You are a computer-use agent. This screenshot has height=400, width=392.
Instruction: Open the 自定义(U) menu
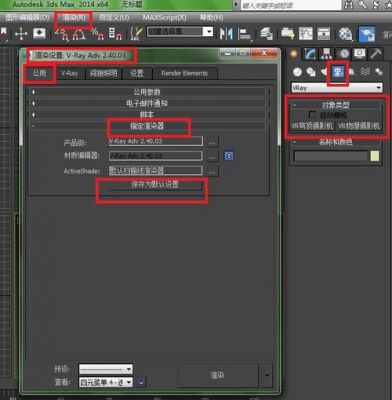point(114,18)
